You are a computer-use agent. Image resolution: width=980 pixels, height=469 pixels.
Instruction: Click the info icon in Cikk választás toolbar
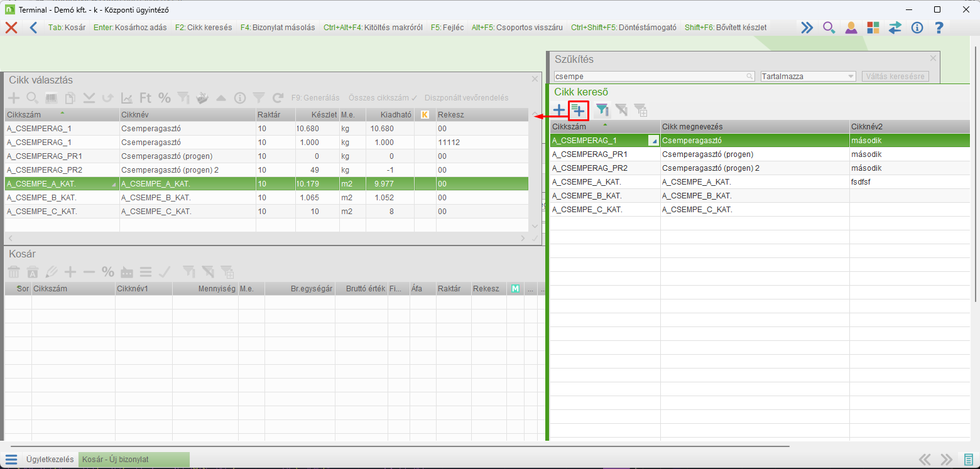(240, 98)
